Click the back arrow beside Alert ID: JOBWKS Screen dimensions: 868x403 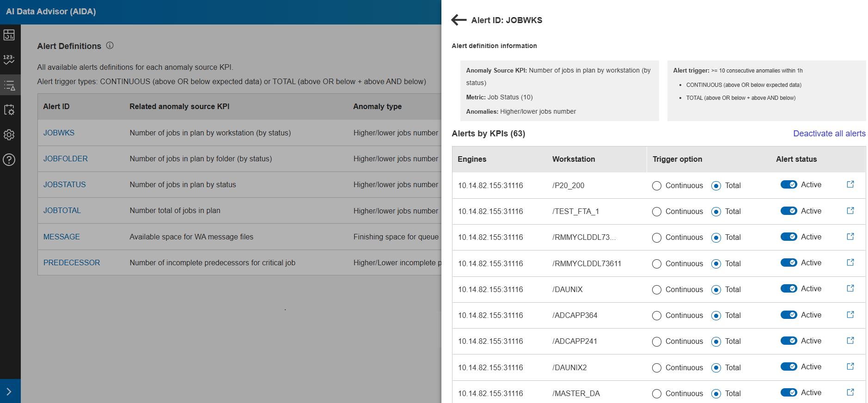click(458, 20)
